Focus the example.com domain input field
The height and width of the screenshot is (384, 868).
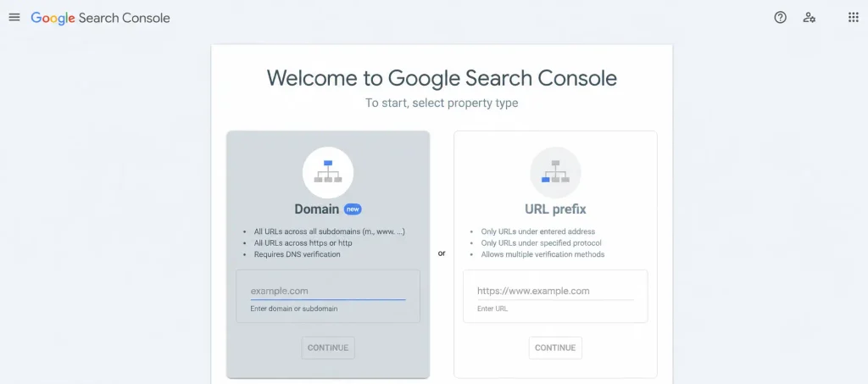pos(328,291)
